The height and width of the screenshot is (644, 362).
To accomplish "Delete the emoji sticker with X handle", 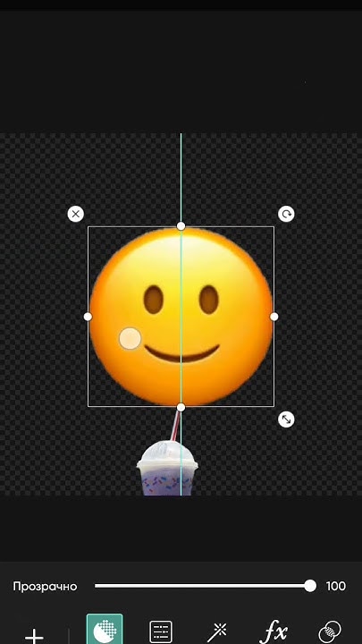I will pos(75,214).
